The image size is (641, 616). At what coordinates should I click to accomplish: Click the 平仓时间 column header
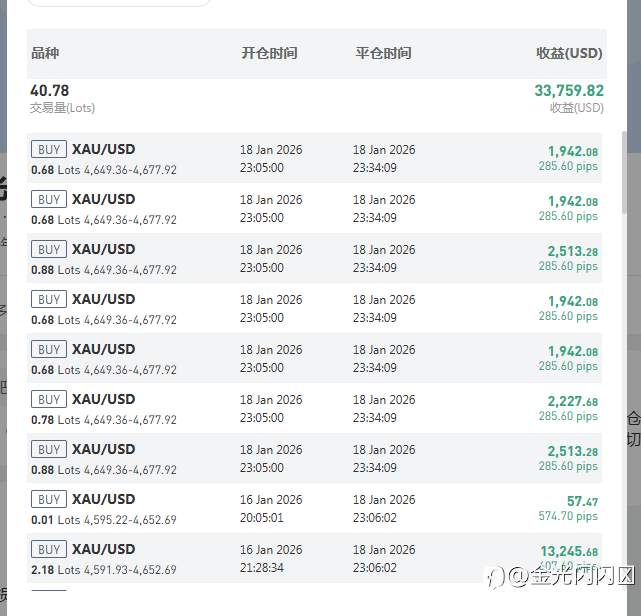click(x=383, y=53)
